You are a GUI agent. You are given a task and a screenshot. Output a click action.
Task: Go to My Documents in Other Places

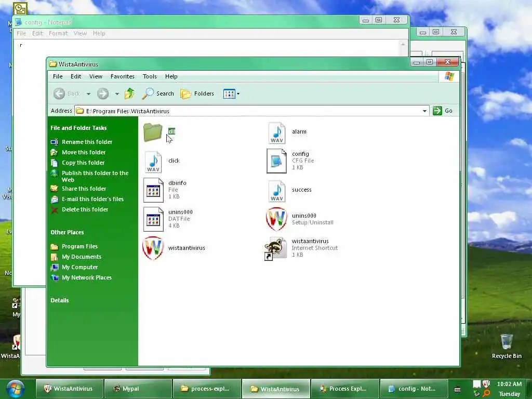point(82,257)
